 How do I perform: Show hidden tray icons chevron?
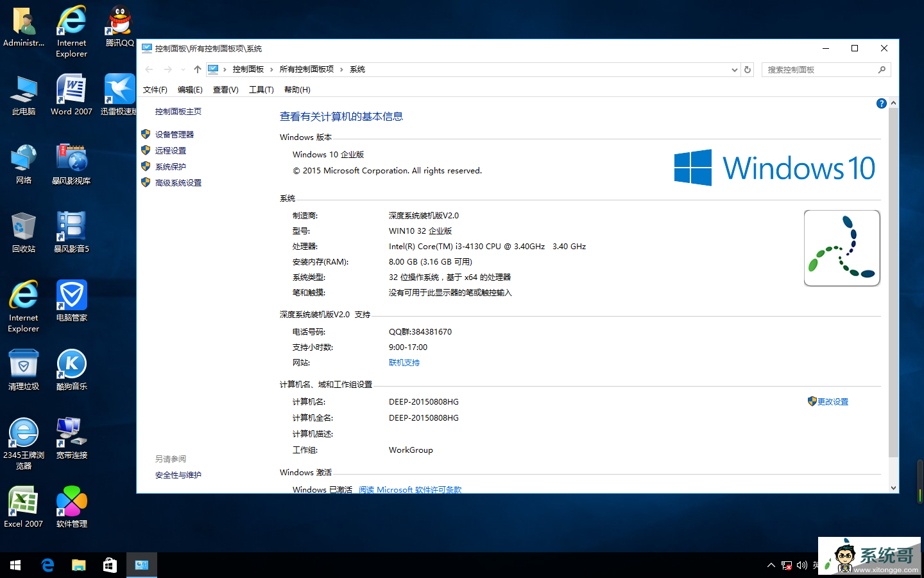click(x=771, y=565)
